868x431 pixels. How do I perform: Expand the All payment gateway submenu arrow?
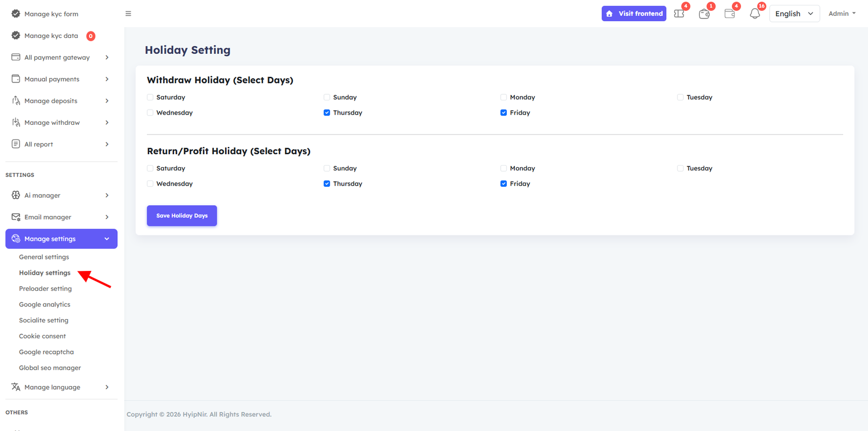click(107, 58)
